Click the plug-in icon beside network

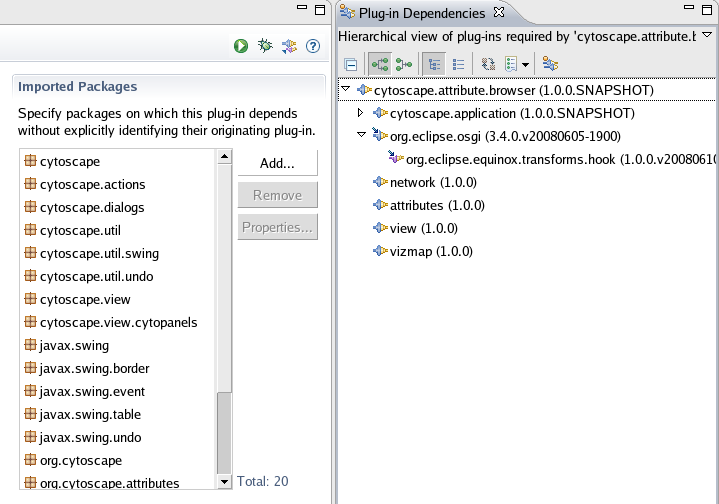(380, 182)
